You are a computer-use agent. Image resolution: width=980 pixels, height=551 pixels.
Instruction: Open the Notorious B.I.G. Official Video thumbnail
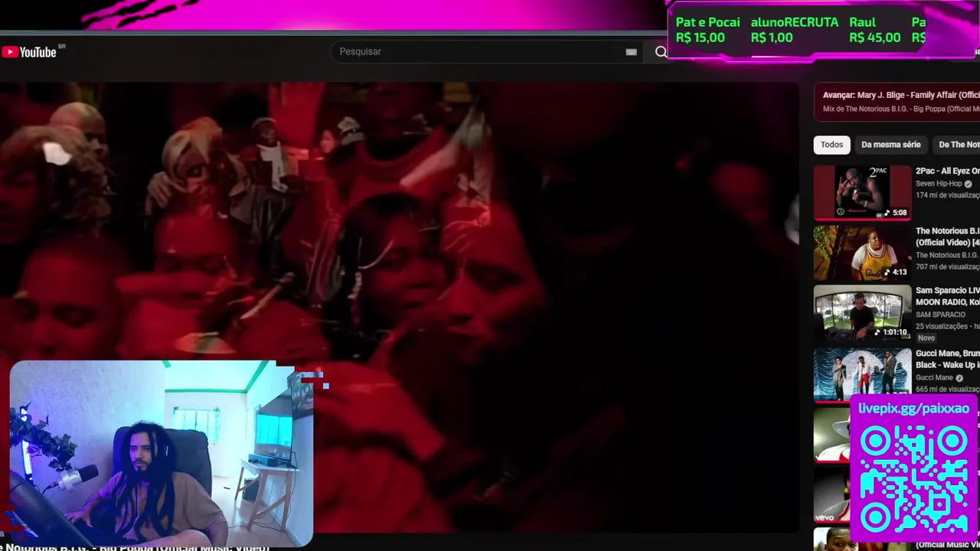pos(862,253)
